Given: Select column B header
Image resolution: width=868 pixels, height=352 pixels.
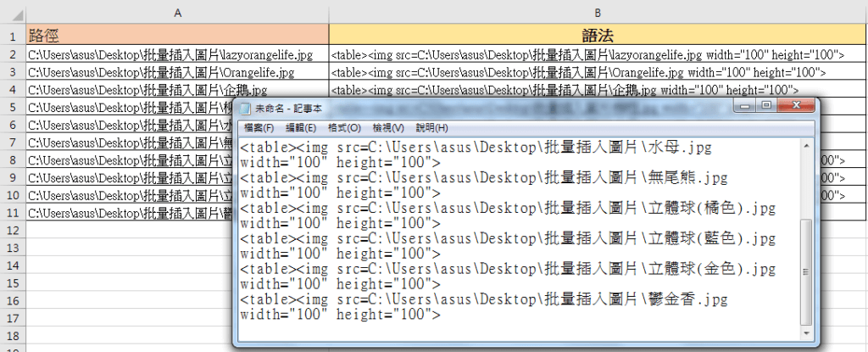Looking at the screenshot, I should point(598,13).
